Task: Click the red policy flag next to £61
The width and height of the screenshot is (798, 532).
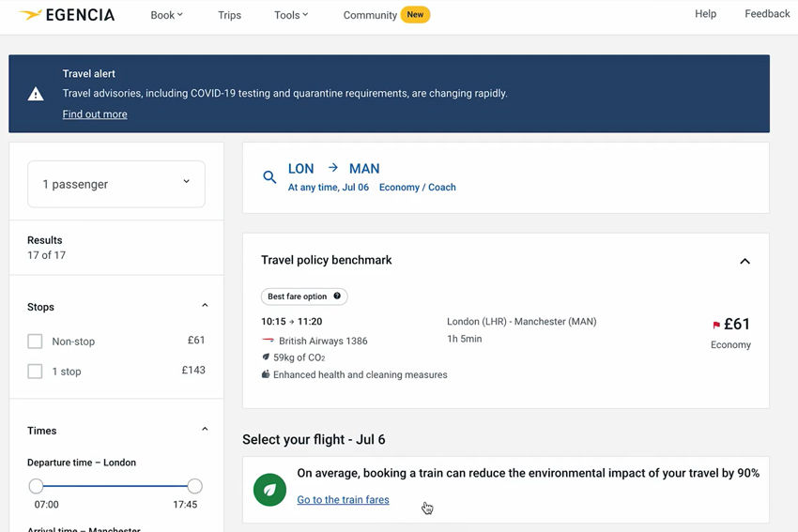Action: [716, 325]
